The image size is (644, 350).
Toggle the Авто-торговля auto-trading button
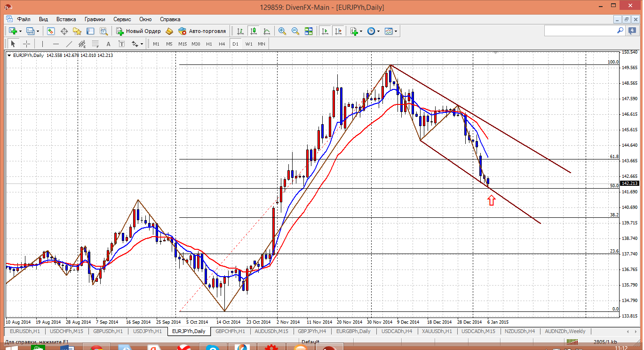point(202,31)
